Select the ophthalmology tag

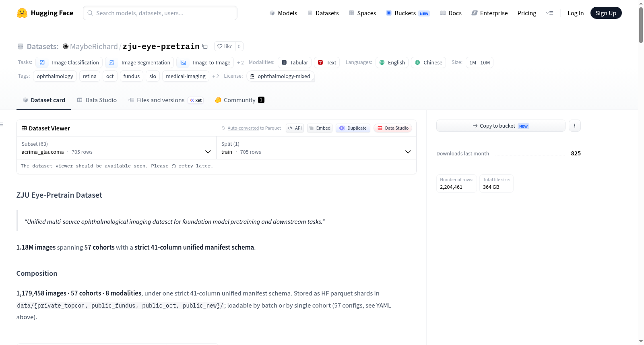point(55,76)
